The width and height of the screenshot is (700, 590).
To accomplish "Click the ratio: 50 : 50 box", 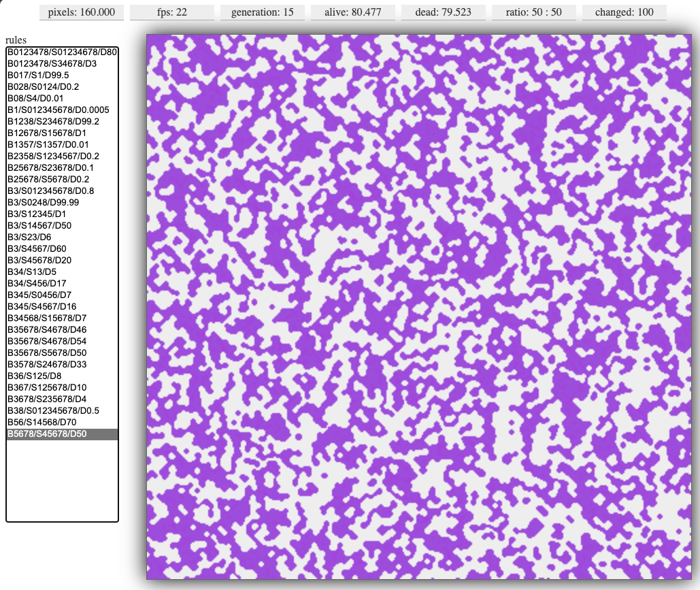I will (x=533, y=12).
